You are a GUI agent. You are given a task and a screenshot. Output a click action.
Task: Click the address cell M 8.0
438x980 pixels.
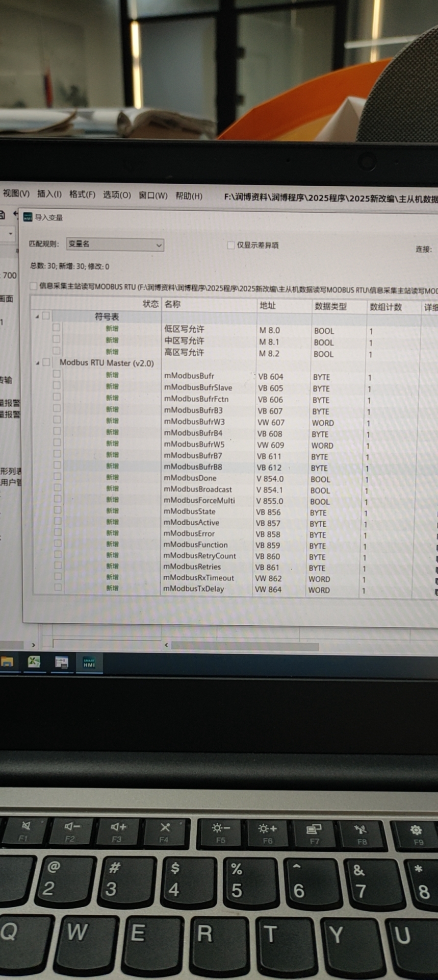tap(270, 330)
